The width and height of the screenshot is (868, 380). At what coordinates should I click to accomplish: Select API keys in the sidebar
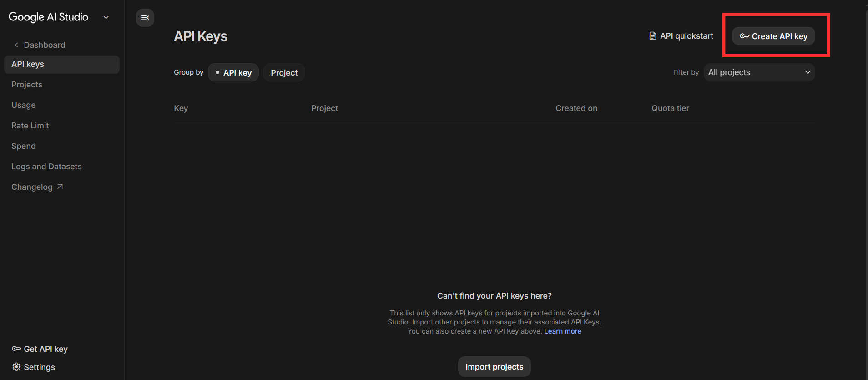(x=62, y=65)
